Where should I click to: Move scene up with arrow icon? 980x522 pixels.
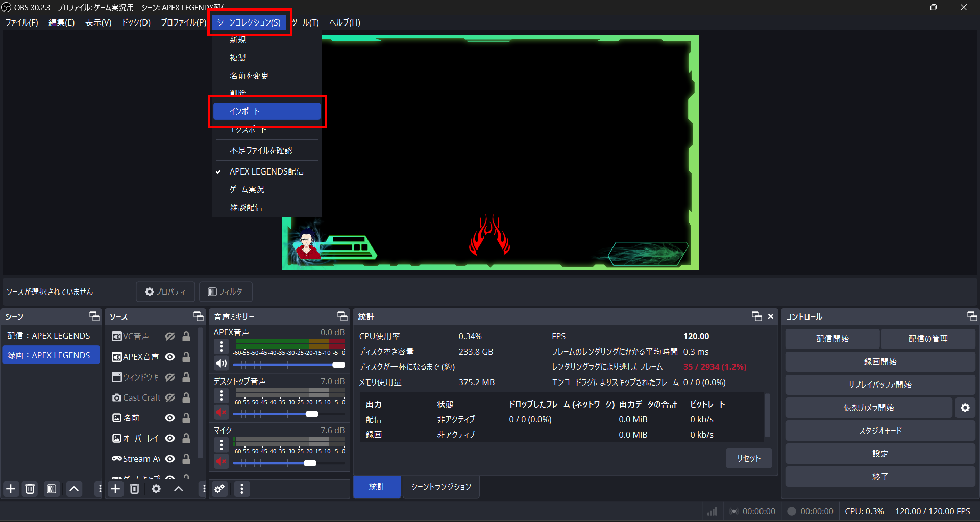click(x=74, y=489)
